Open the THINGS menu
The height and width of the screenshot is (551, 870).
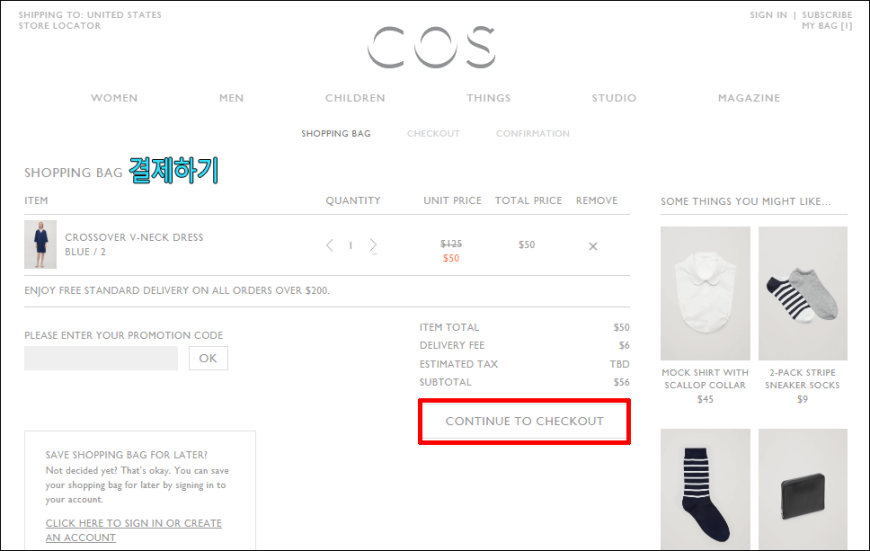coord(488,98)
